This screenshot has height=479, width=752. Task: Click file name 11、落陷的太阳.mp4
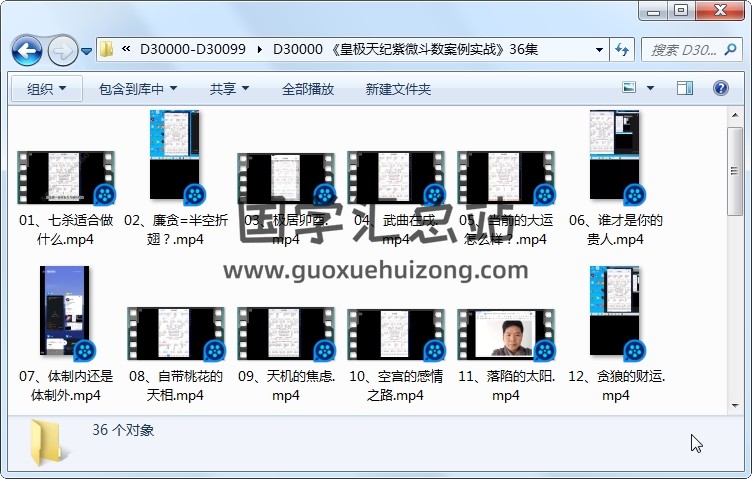pos(506,386)
